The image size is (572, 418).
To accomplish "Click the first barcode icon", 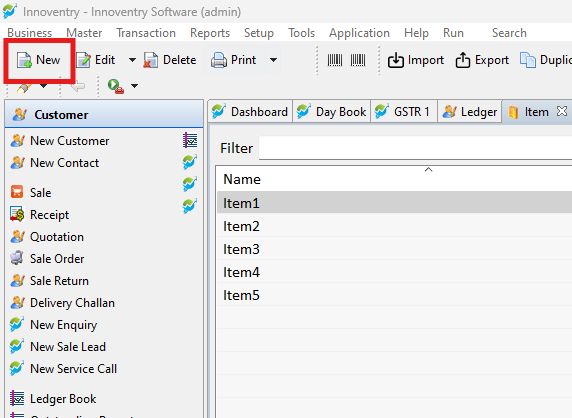I will [x=335, y=60].
